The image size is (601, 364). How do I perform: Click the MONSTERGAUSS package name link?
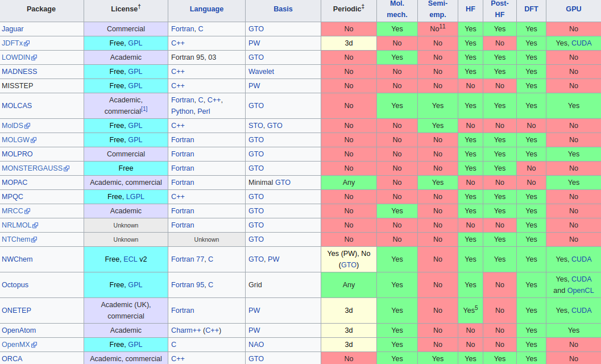[x=32, y=168]
